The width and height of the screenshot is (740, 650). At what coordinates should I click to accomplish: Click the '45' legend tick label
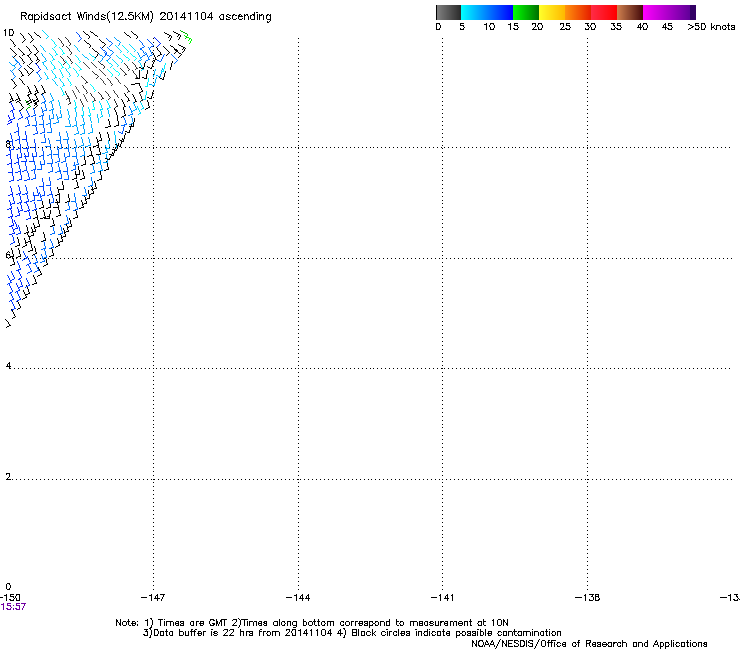coord(667,27)
